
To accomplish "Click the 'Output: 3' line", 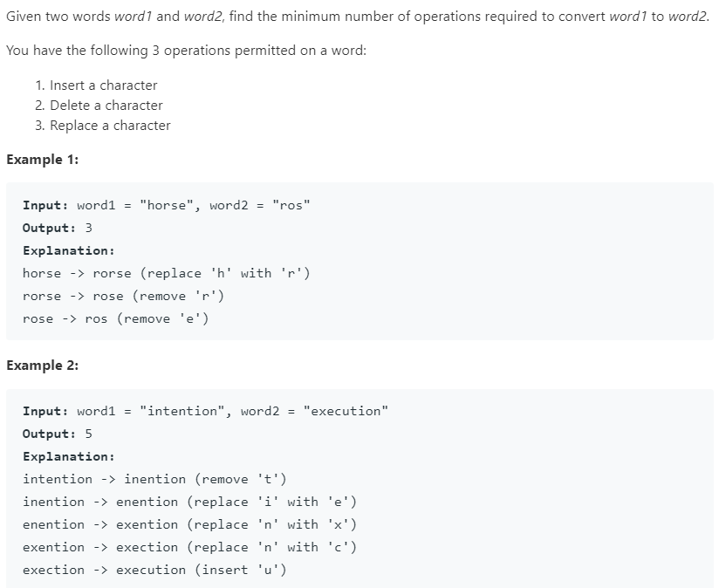I will pyautogui.click(x=58, y=229).
